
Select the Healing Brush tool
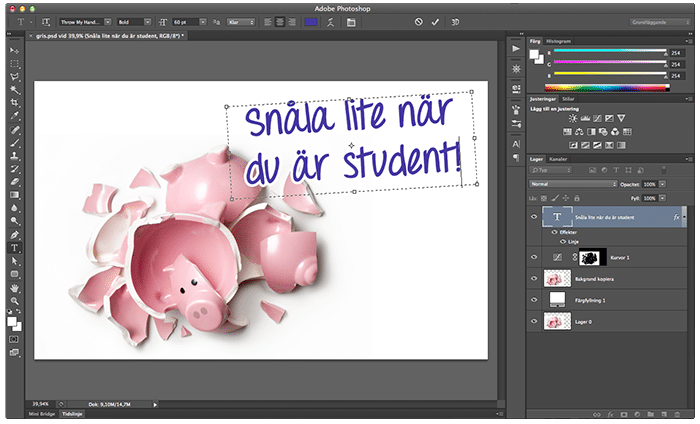(14, 129)
